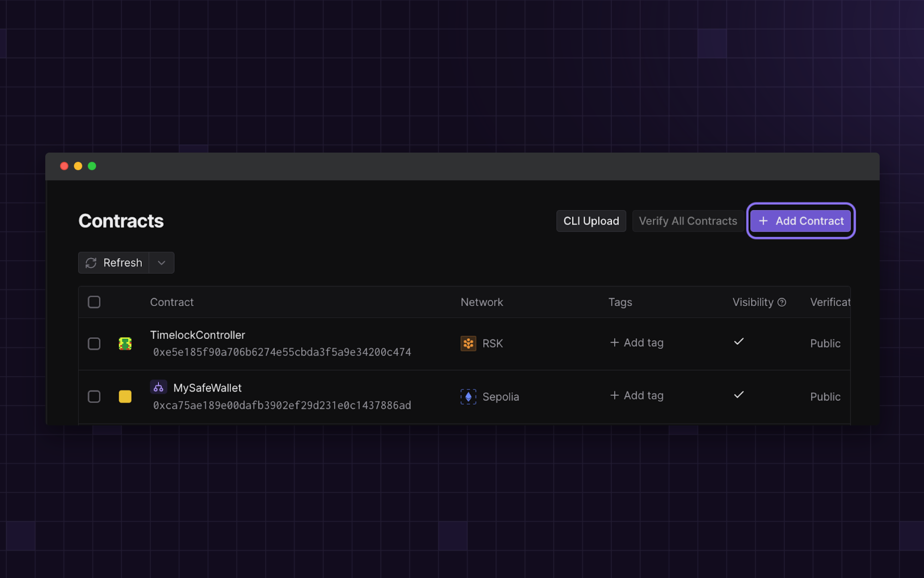
Task: Click the Network column header
Action: click(x=481, y=302)
